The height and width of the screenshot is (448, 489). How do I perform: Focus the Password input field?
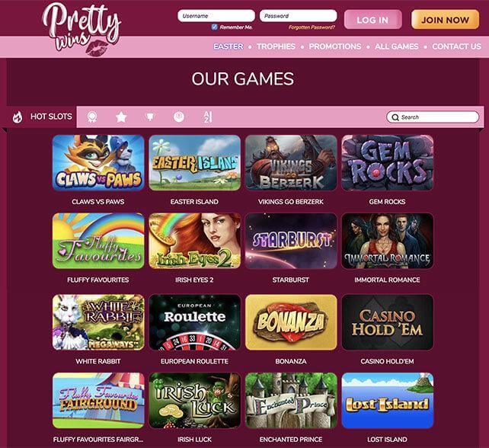pyautogui.click(x=298, y=16)
